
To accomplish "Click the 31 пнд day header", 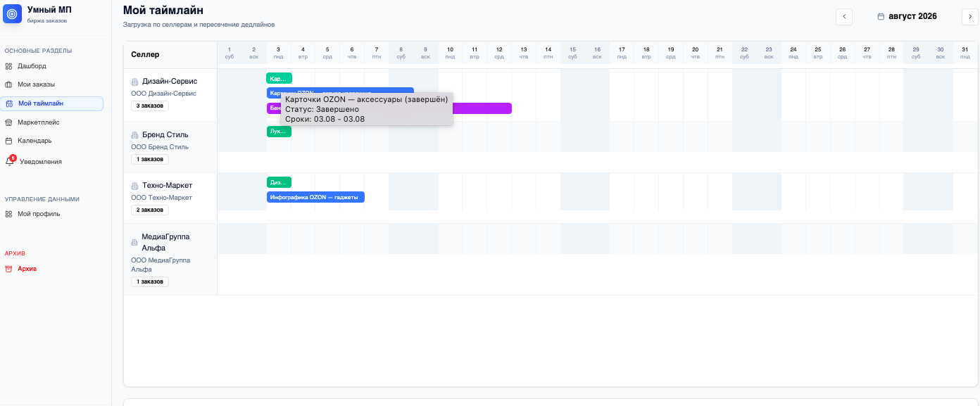I will coord(965,53).
